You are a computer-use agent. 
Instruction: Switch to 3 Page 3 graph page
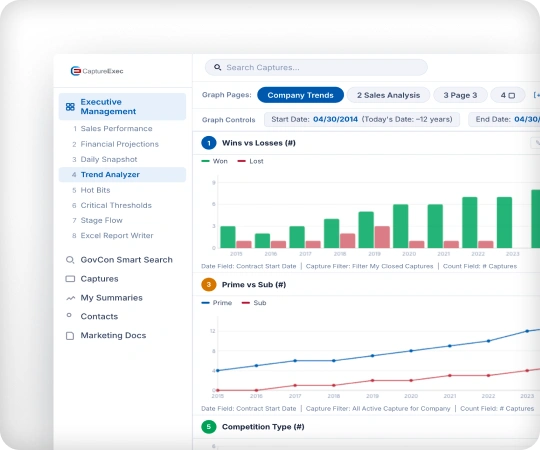click(460, 95)
